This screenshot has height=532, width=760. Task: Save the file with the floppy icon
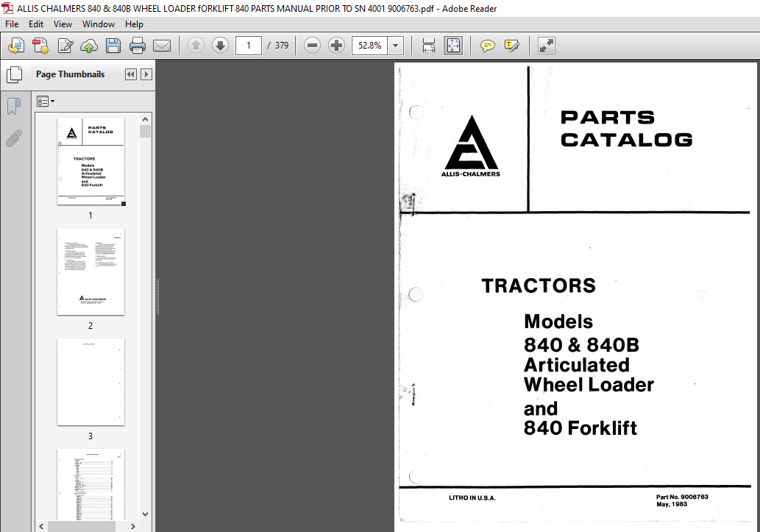coord(113,46)
